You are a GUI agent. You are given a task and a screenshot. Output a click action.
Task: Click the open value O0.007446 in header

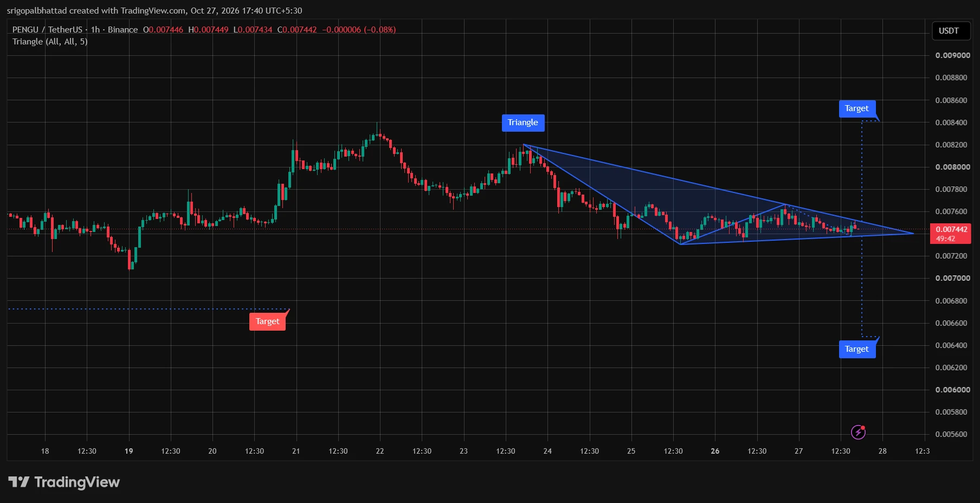pyautogui.click(x=163, y=30)
